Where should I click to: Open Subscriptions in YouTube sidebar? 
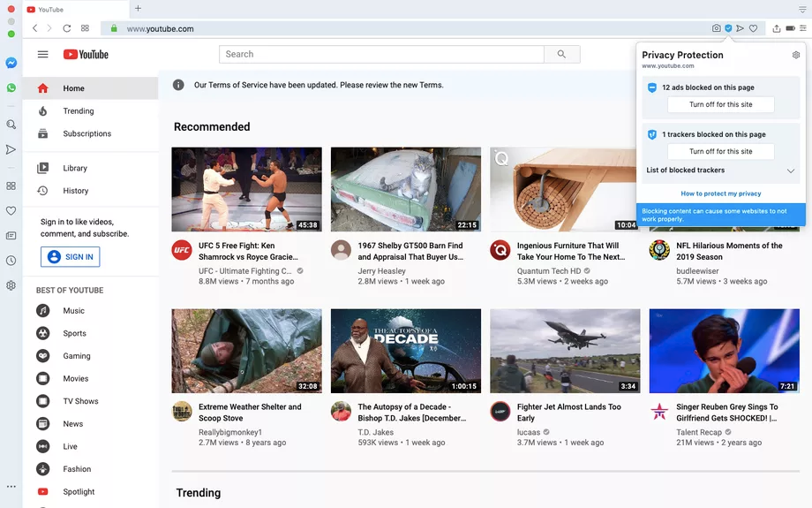[x=86, y=134]
